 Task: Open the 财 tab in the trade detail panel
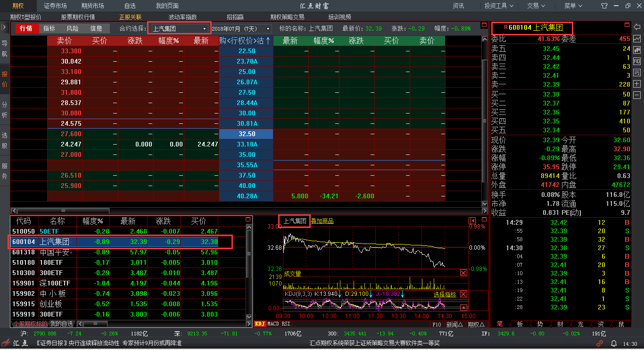[560, 324]
